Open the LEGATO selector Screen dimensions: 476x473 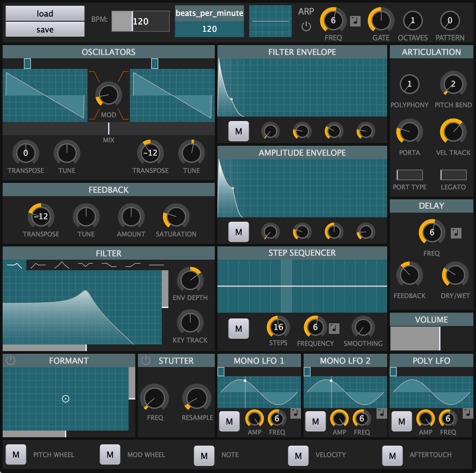point(453,175)
